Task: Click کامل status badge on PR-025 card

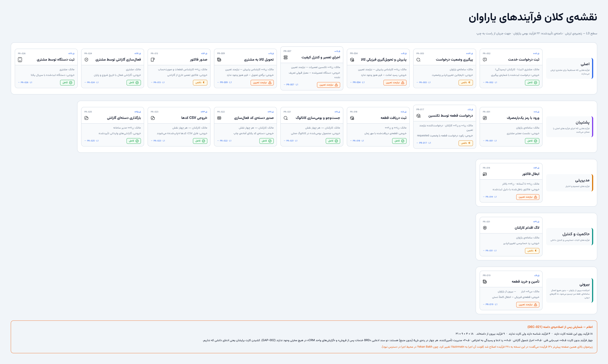Action: 134,141
